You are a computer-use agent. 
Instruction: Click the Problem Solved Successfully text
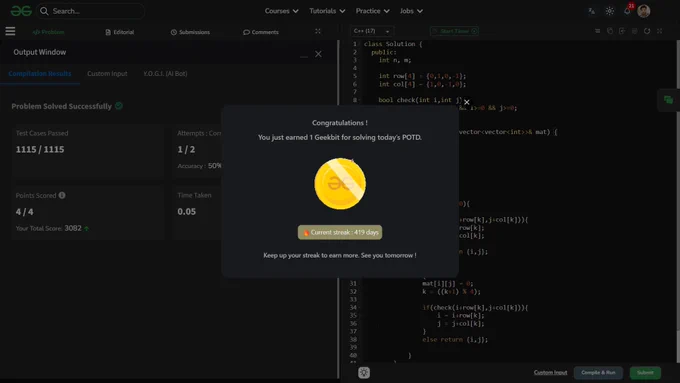pos(62,106)
